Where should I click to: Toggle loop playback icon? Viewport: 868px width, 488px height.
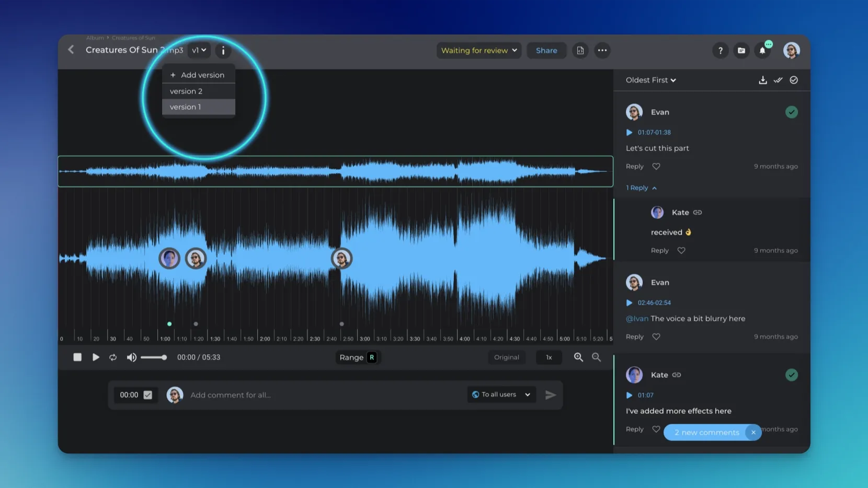113,357
